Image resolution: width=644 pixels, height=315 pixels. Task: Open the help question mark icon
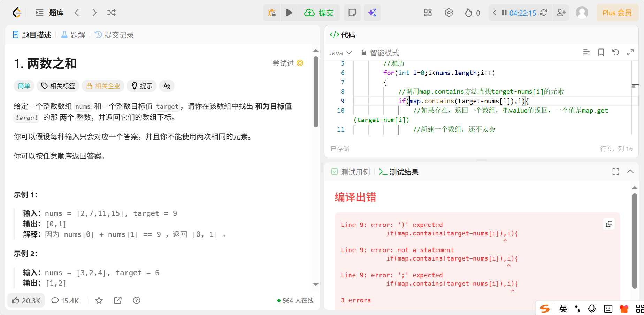click(137, 300)
